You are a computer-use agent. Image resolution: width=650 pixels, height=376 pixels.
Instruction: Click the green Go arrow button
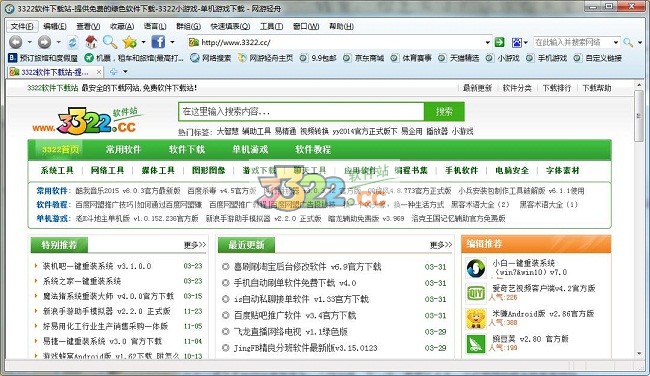tap(500, 42)
